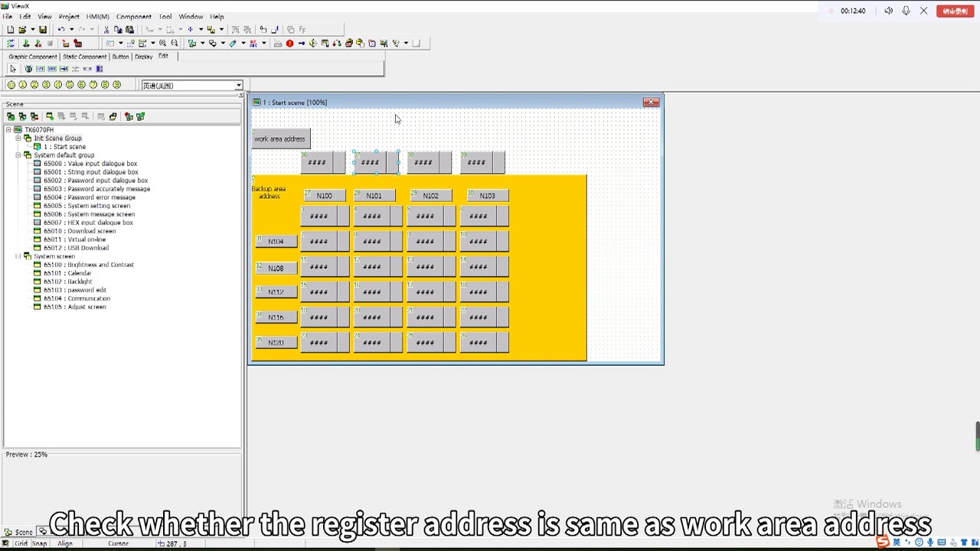Viewport: 980px width, 551px height.
Task: Click the Zoom in magnifier icon
Action: pyautogui.click(x=162, y=44)
